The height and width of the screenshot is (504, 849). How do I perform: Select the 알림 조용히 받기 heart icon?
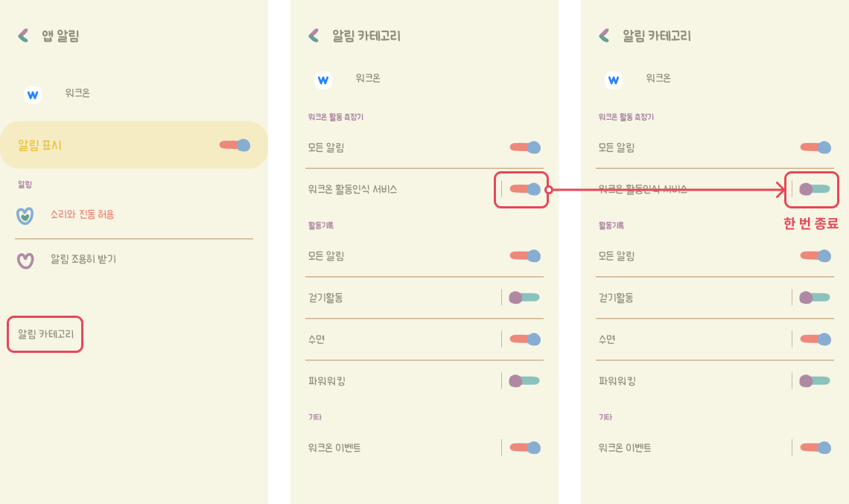[25, 261]
